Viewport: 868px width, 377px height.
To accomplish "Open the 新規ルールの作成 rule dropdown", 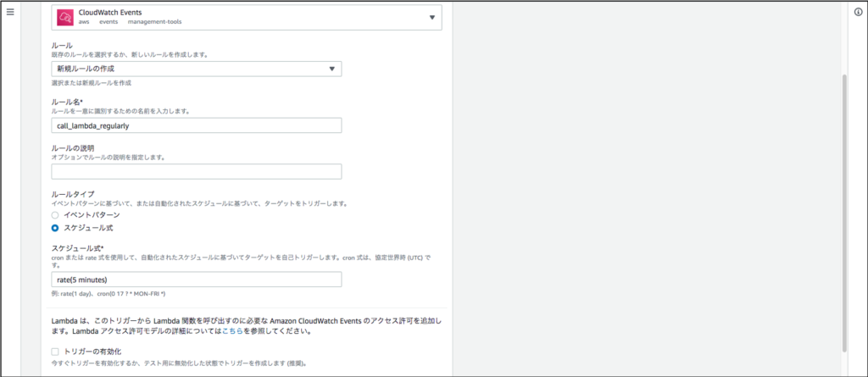I will (x=196, y=69).
